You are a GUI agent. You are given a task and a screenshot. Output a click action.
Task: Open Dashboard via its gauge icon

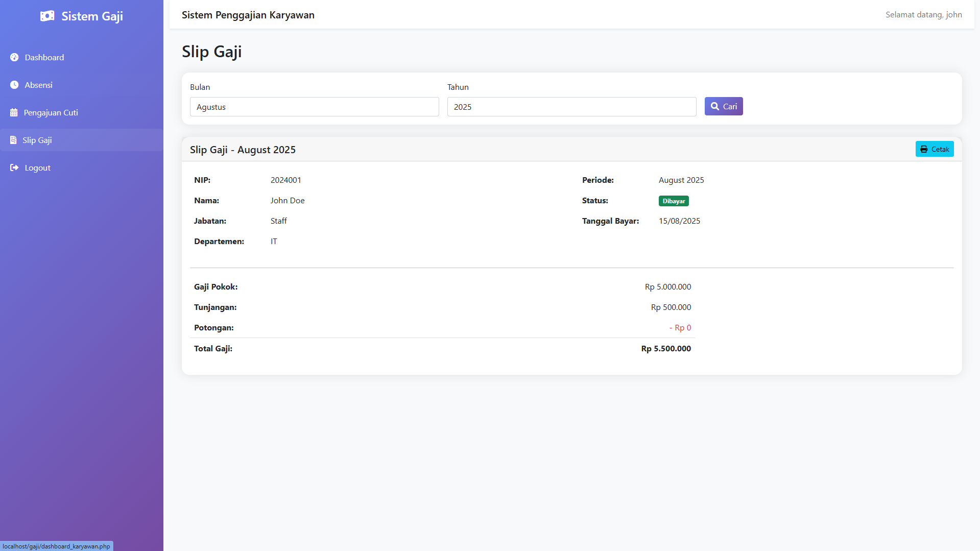tap(14, 58)
